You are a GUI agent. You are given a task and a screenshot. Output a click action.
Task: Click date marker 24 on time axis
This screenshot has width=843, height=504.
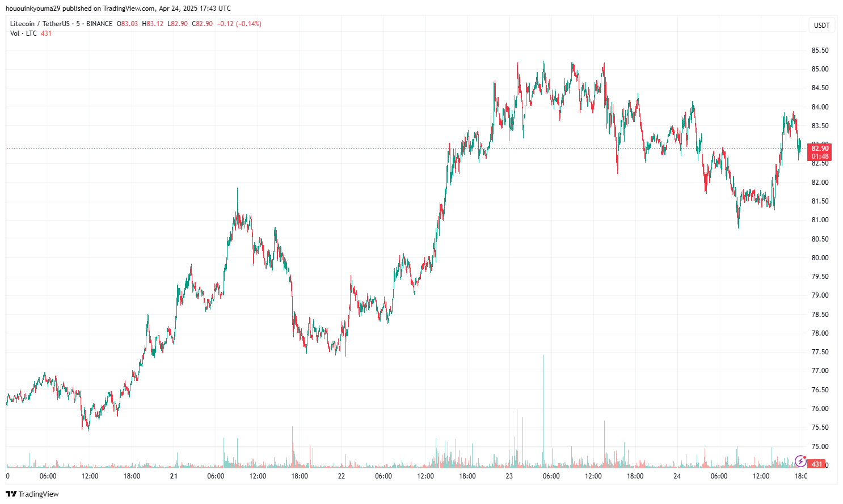[x=677, y=476]
